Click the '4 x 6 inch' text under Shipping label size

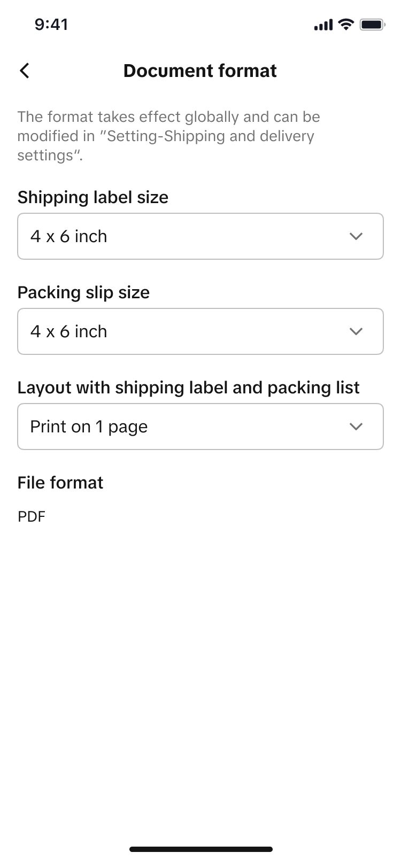[69, 236]
